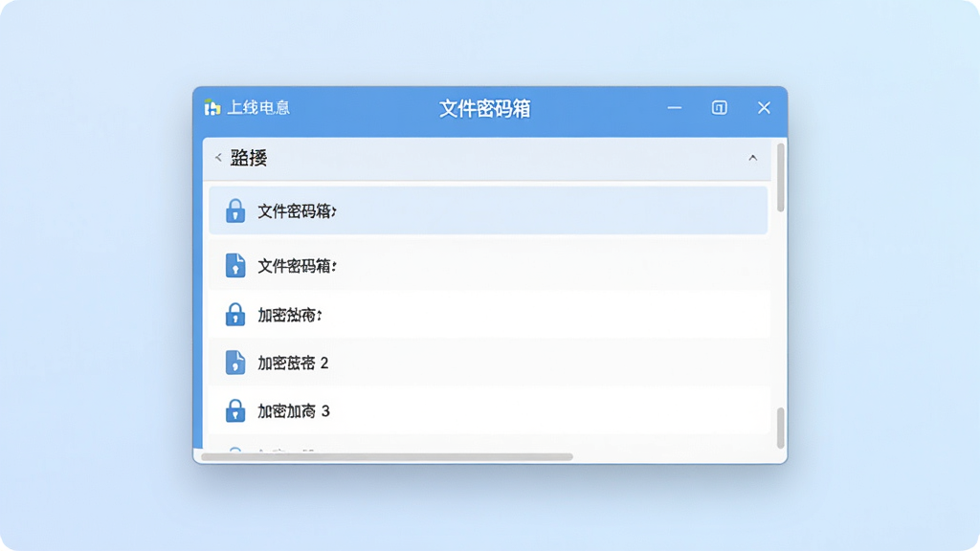This screenshot has width=980, height=551.
Task: Close the 文件密码箱 window
Action: (764, 107)
